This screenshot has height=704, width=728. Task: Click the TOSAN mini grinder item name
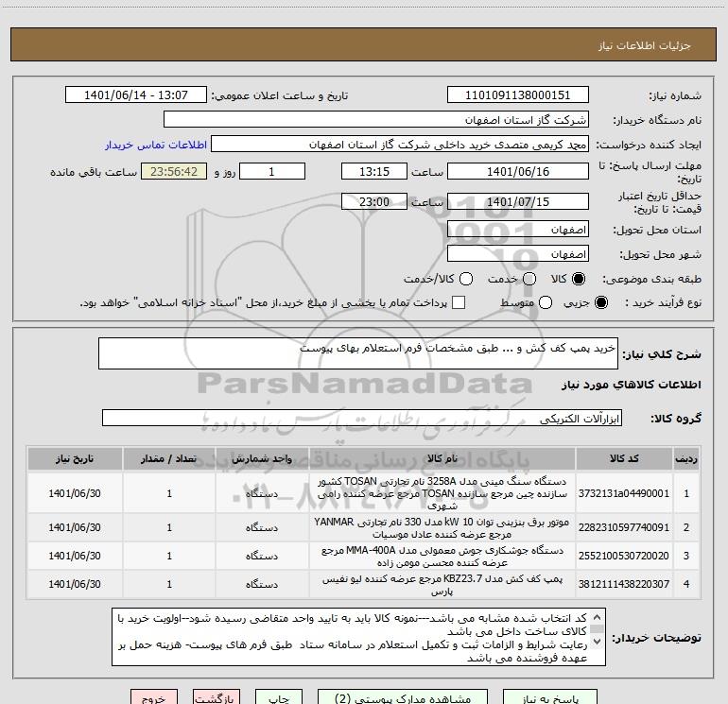coord(442,493)
